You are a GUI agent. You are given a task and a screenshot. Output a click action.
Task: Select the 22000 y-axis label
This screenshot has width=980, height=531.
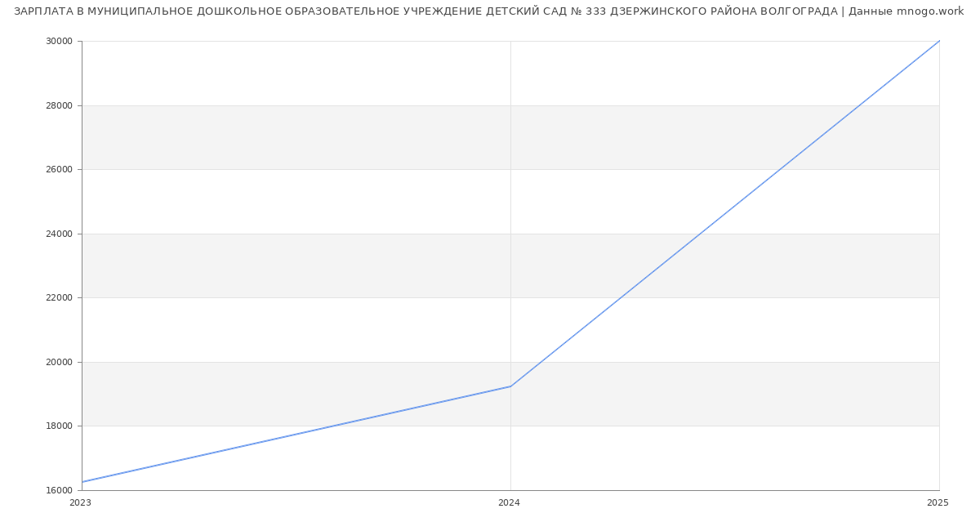tap(60, 298)
